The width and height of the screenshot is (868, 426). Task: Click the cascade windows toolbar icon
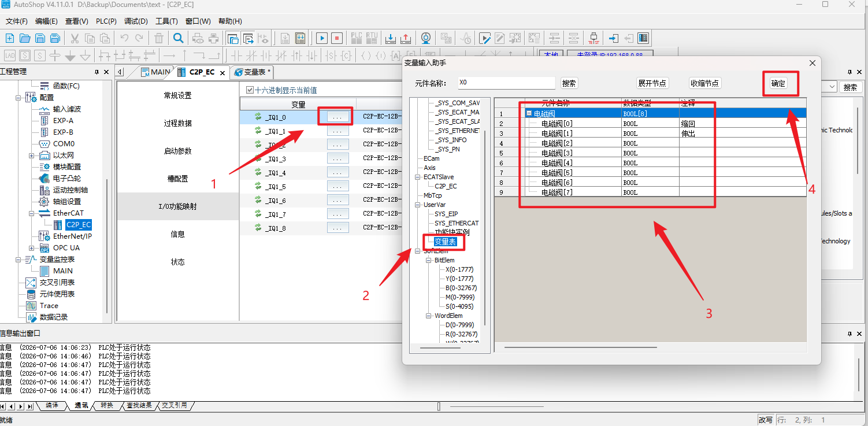click(233, 39)
